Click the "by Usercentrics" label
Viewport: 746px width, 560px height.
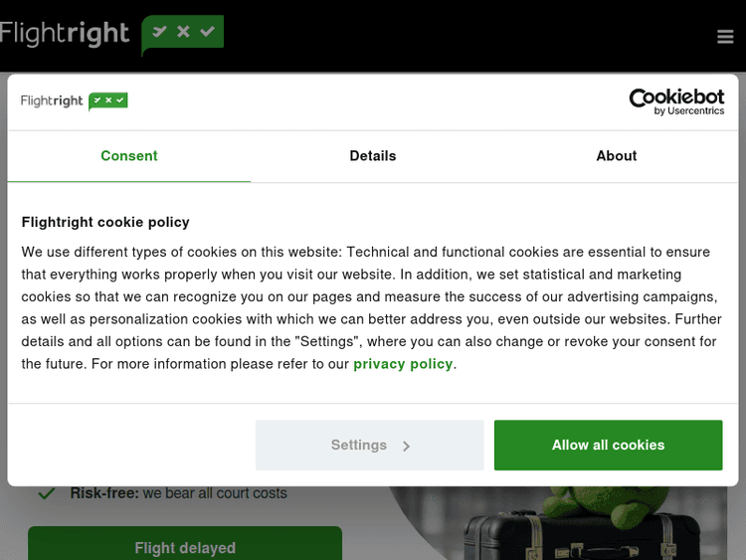click(689, 111)
